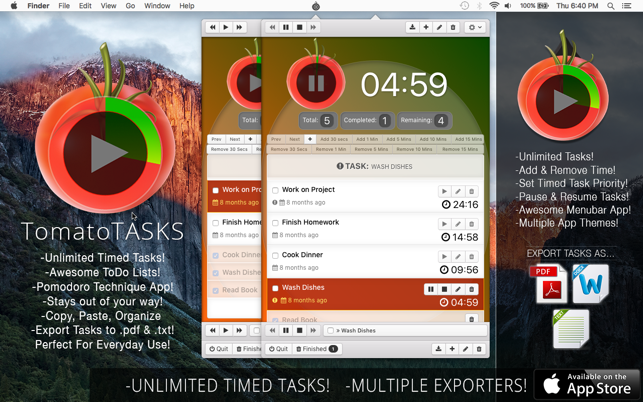Open the gear settings dropdown
Viewport: 643px width, 402px height.
(x=475, y=27)
